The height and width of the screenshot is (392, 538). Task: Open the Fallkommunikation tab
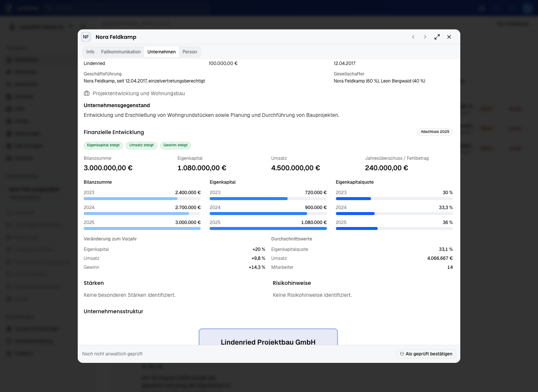point(121,52)
